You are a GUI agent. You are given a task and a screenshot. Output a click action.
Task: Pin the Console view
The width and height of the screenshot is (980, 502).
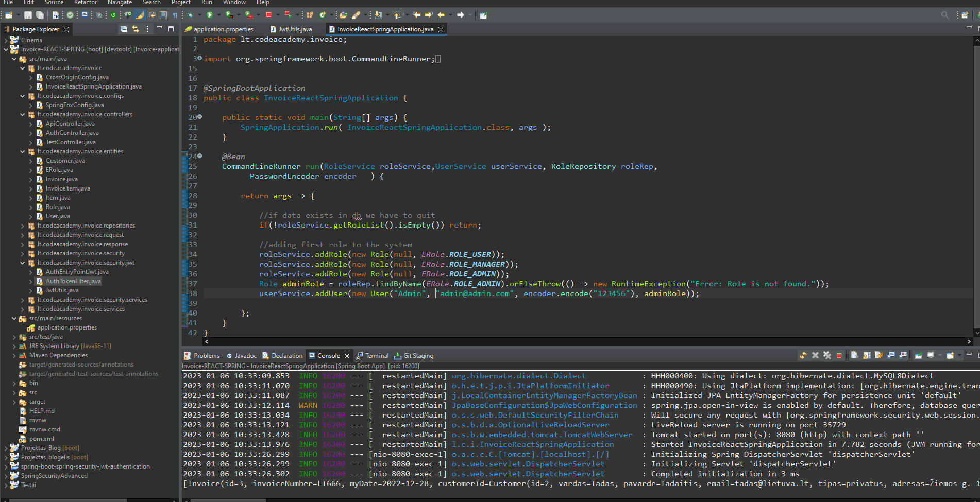point(919,355)
